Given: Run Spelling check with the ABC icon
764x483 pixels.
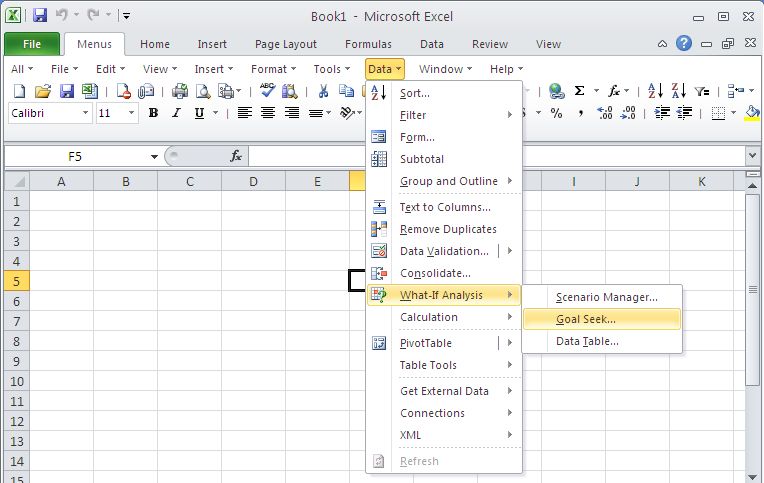Looking at the screenshot, I should click(267, 90).
